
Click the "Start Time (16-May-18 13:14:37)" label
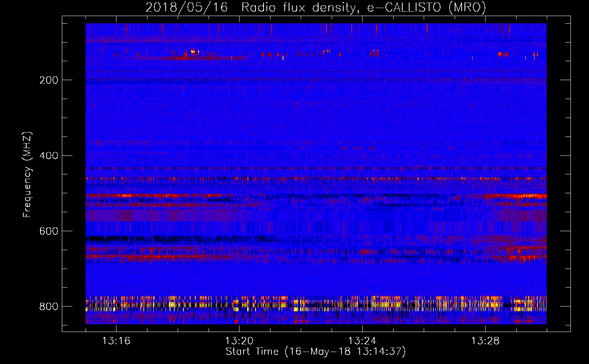point(316,352)
